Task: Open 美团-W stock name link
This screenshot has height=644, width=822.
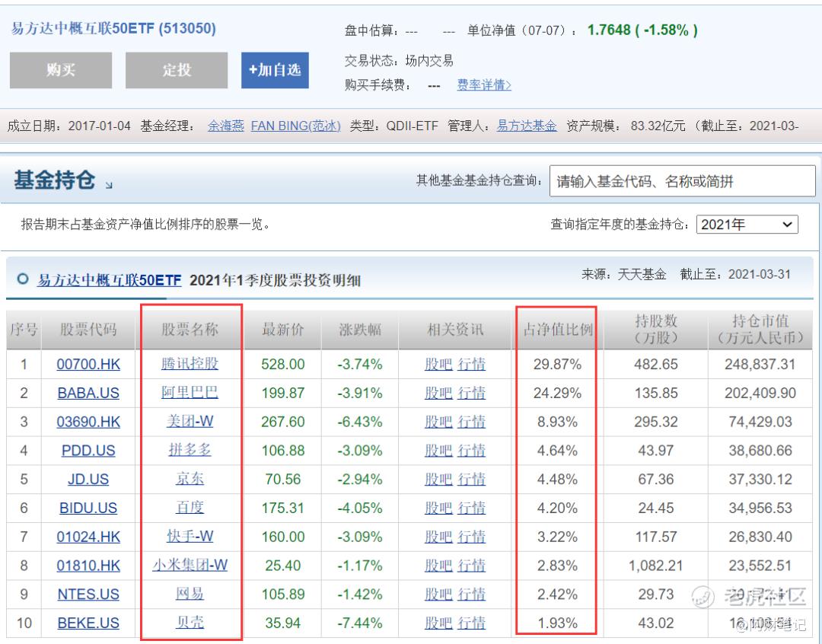Action: (x=190, y=421)
